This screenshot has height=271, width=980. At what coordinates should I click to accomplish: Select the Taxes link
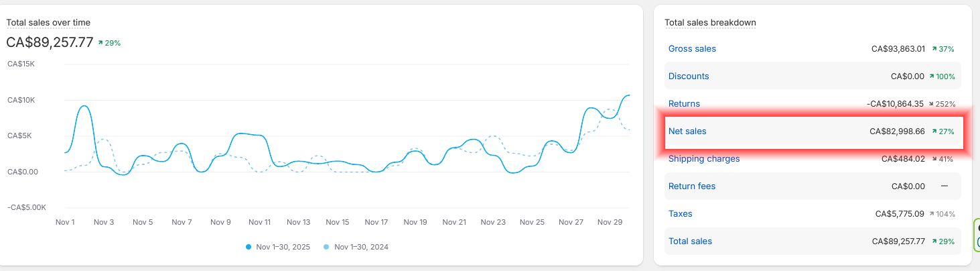pyautogui.click(x=681, y=214)
